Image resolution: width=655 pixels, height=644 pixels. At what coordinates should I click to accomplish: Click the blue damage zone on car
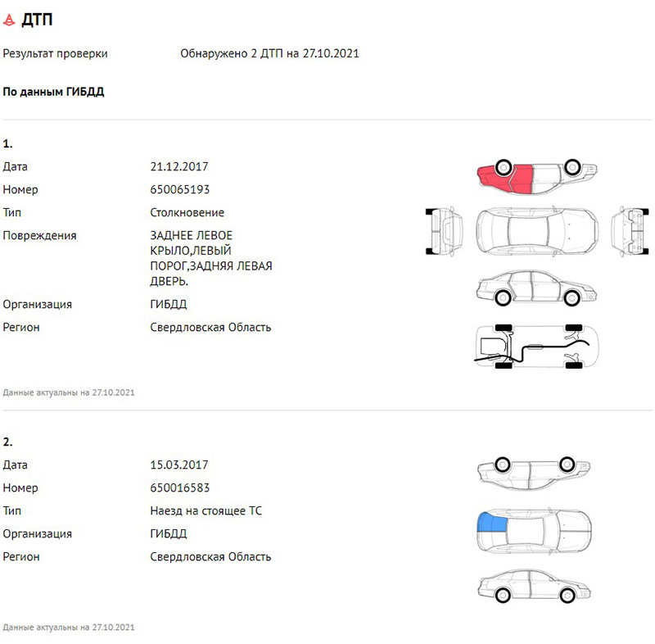491,522
